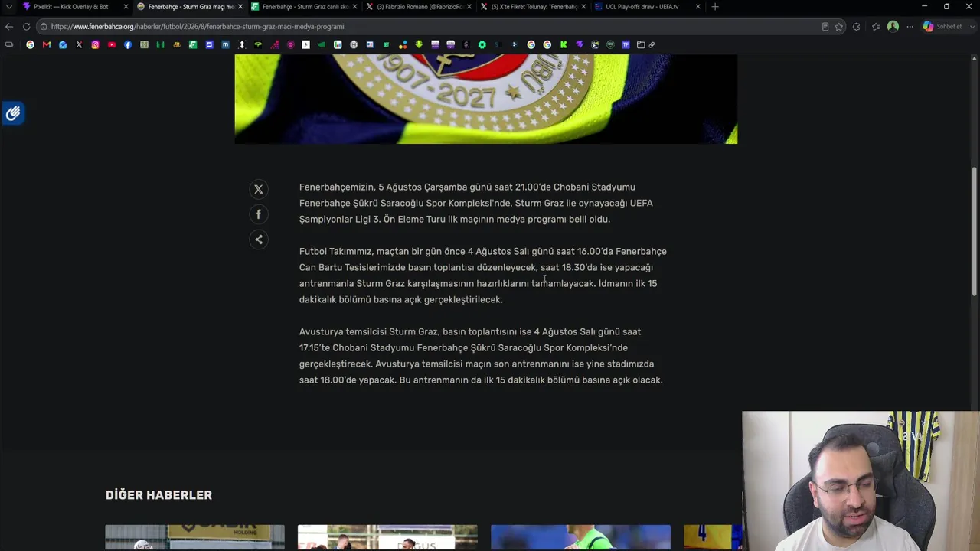
Task: Click the blue accessibility widget at left edge
Action: (13, 114)
